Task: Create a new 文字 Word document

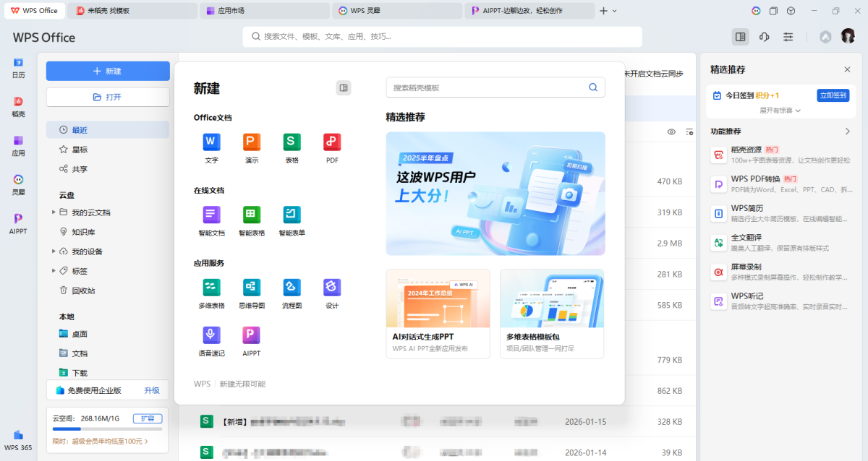Action: (211, 142)
